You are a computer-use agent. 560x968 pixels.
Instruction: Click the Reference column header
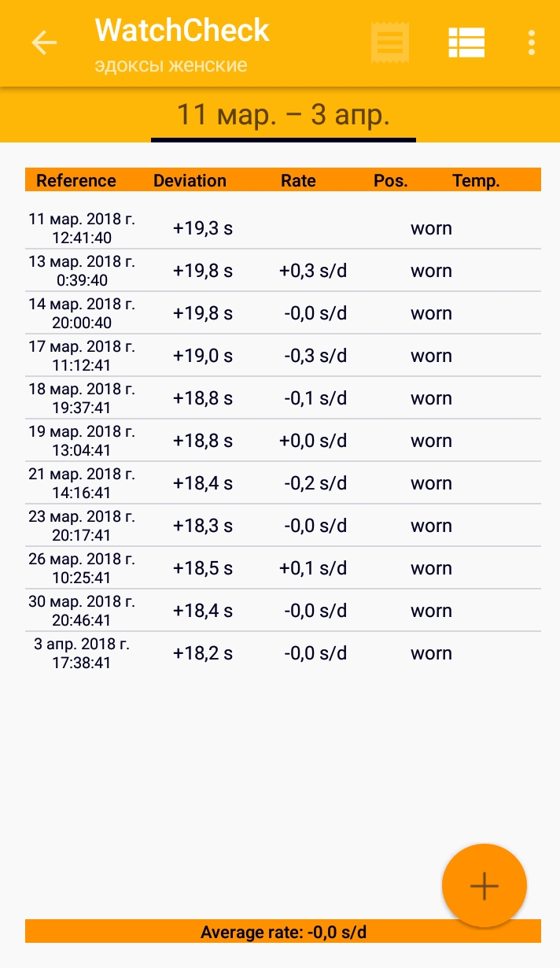(x=76, y=180)
